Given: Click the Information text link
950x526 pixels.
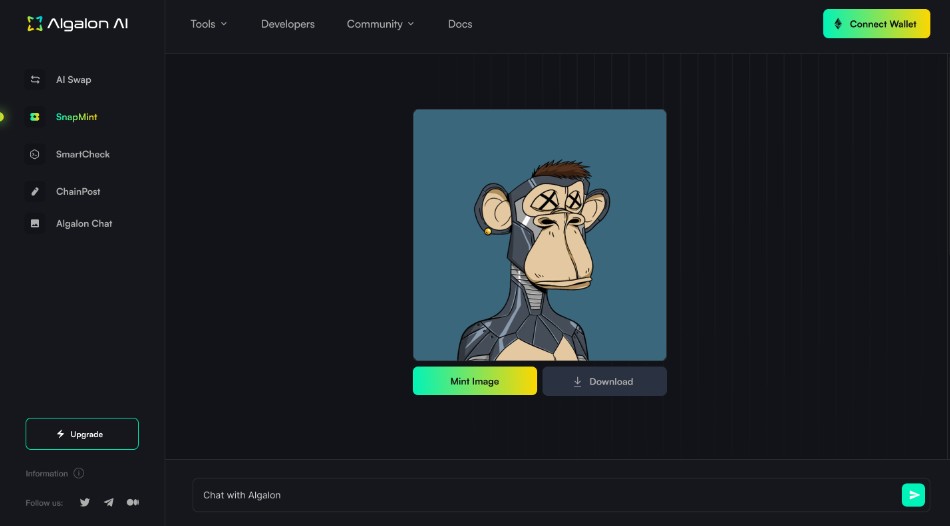Looking at the screenshot, I should click(47, 473).
